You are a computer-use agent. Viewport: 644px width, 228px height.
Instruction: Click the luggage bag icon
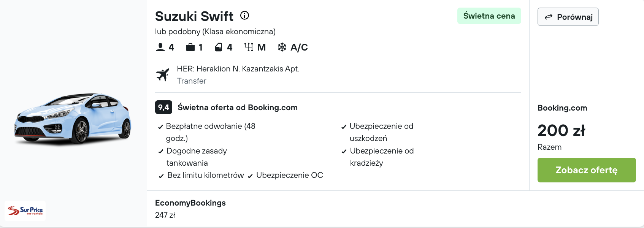click(x=190, y=47)
